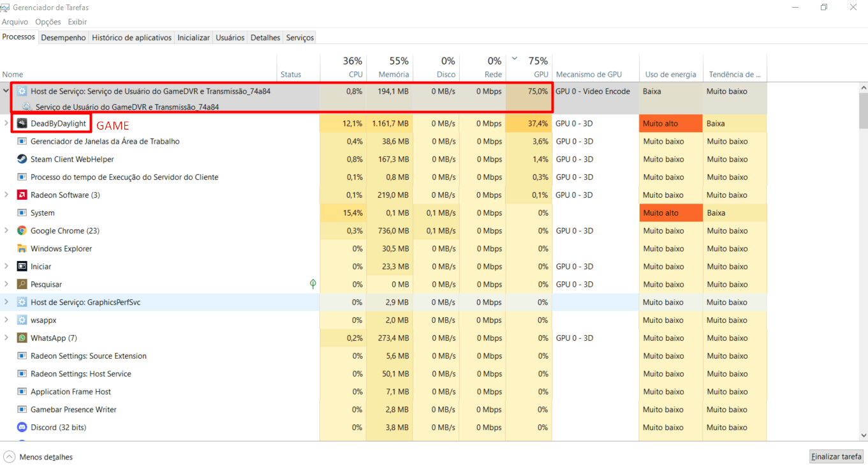Sort by the Memória column header
Image resolution: width=868 pixels, height=471 pixels.
point(390,67)
